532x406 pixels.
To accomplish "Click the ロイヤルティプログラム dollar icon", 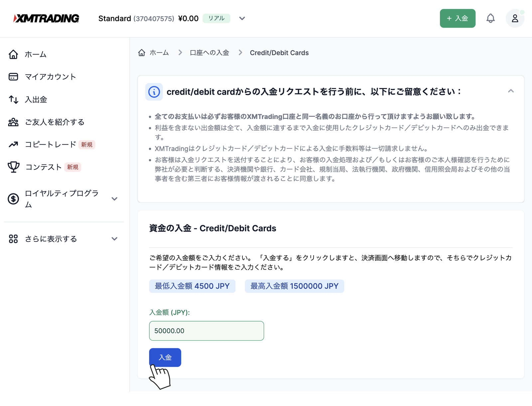I will click(13, 199).
